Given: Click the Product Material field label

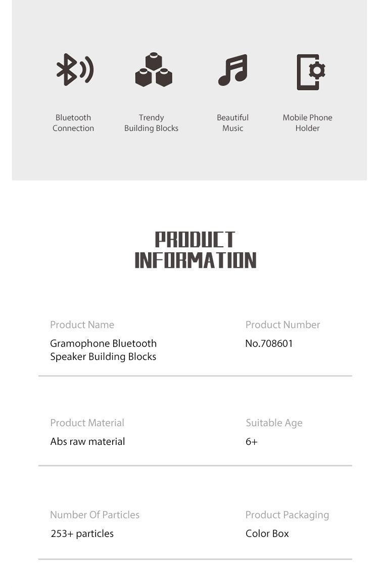Looking at the screenshot, I should pyautogui.click(x=87, y=423).
